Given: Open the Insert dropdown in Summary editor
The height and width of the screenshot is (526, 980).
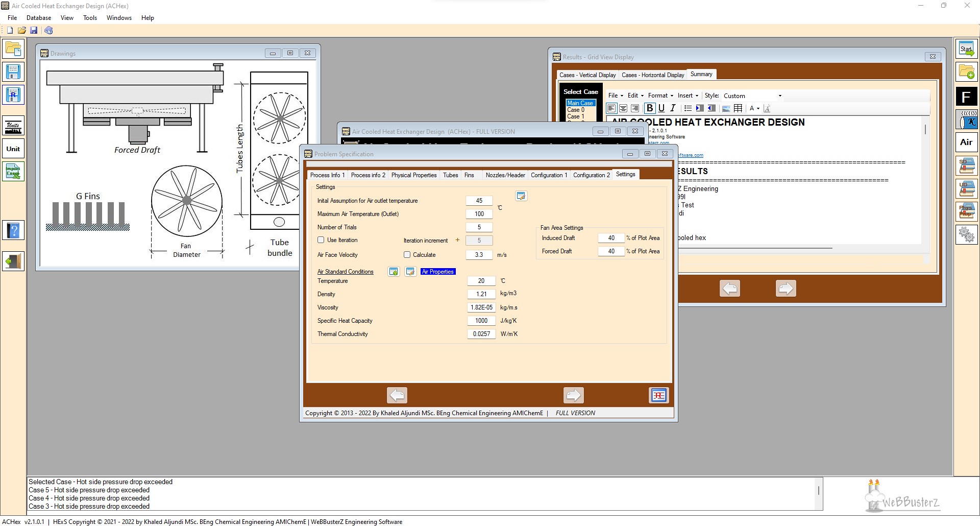Looking at the screenshot, I should point(688,95).
